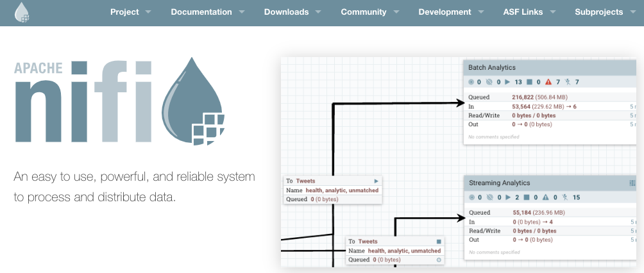Viewport: 644px width, 273px height.
Task: Expand Development dropdown arrow
Action: click(480, 12)
